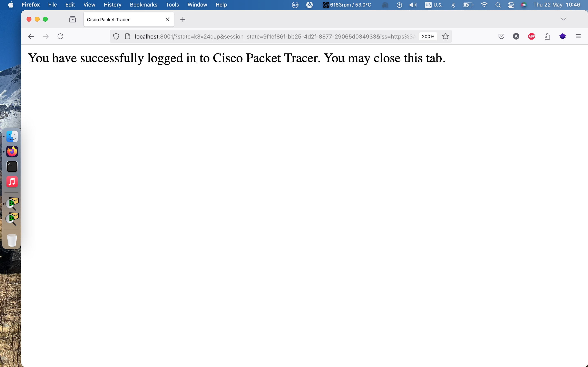Open a new tab with the plus button
The width and height of the screenshot is (588, 367).
pos(183,19)
